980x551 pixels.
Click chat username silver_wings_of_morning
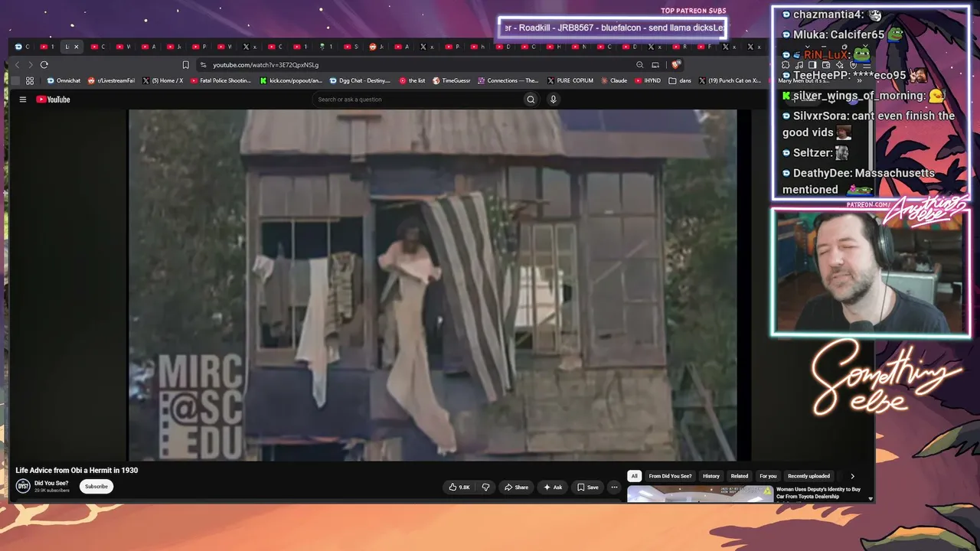click(859, 96)
